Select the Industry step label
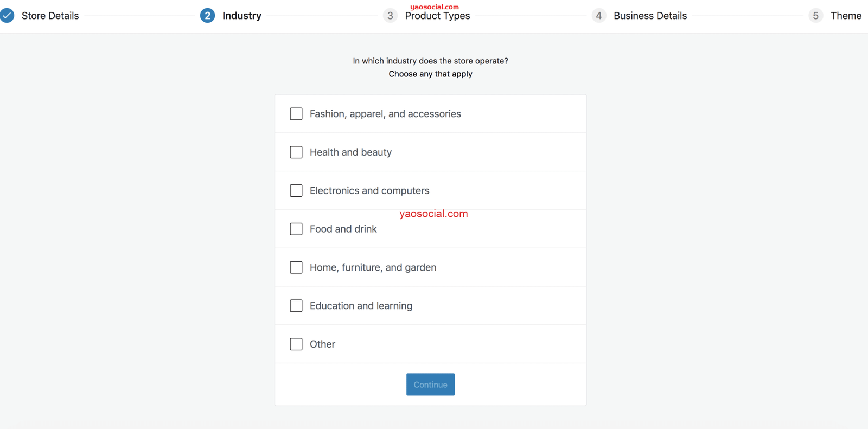Screen dimensions: 868x429 point(241,16)
